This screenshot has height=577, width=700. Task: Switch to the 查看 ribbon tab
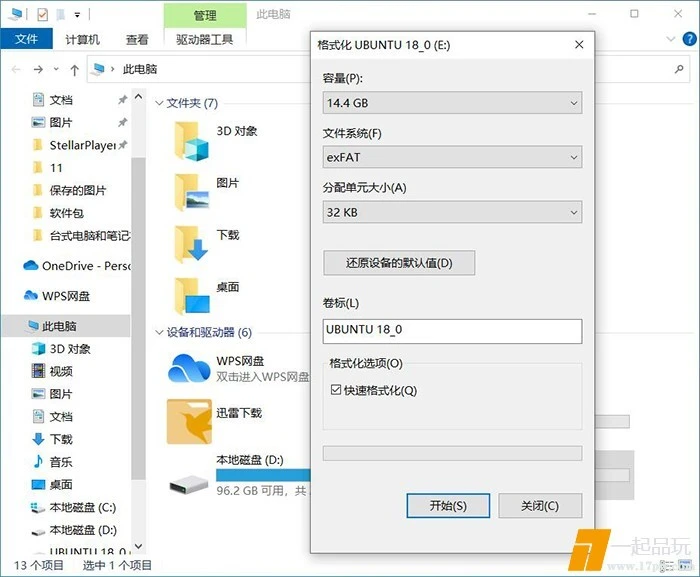[x=137, y=39]
